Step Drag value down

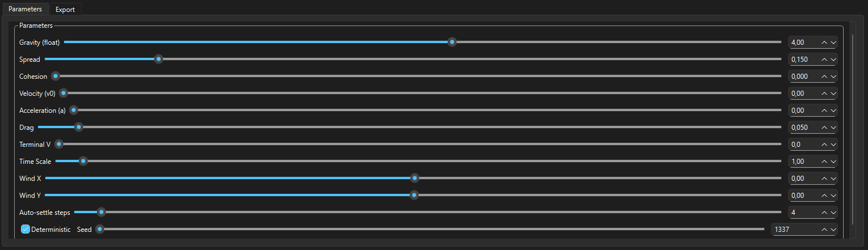click(833, 128)
